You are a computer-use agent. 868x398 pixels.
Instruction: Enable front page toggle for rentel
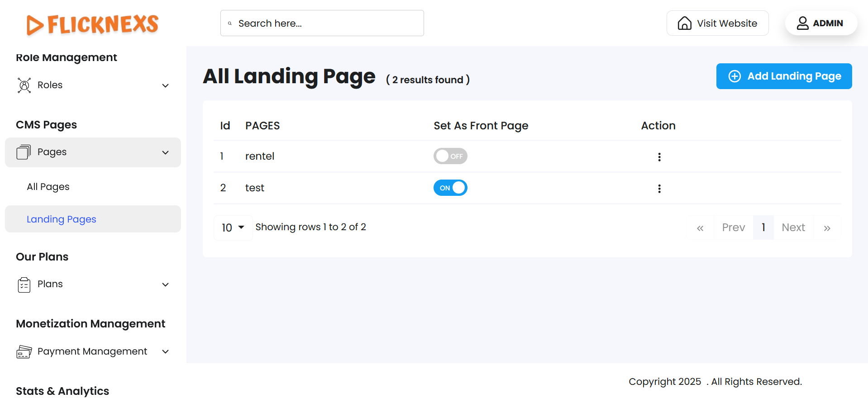pos(450,156)
